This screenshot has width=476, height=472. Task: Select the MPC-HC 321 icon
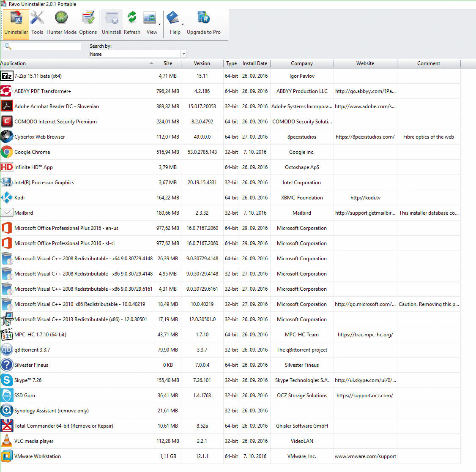pyautogui.click(x=7, y=335)
